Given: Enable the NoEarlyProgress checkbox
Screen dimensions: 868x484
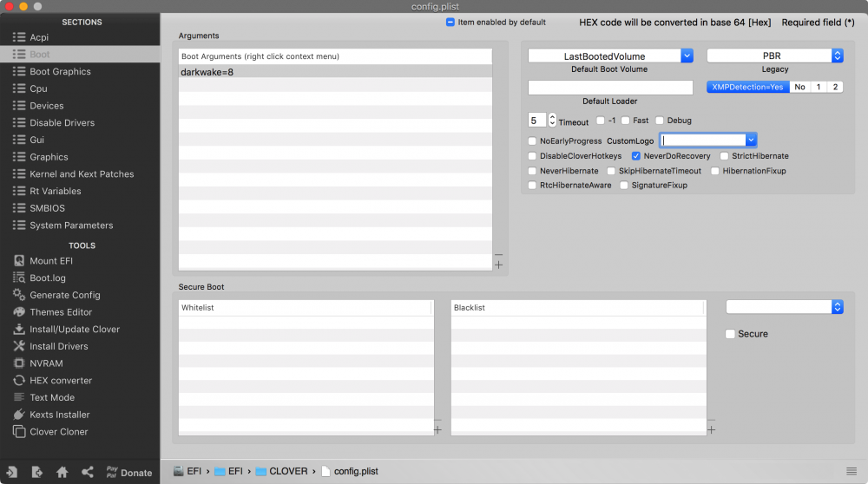Looking at the screenshot, I should coord(532,141).
